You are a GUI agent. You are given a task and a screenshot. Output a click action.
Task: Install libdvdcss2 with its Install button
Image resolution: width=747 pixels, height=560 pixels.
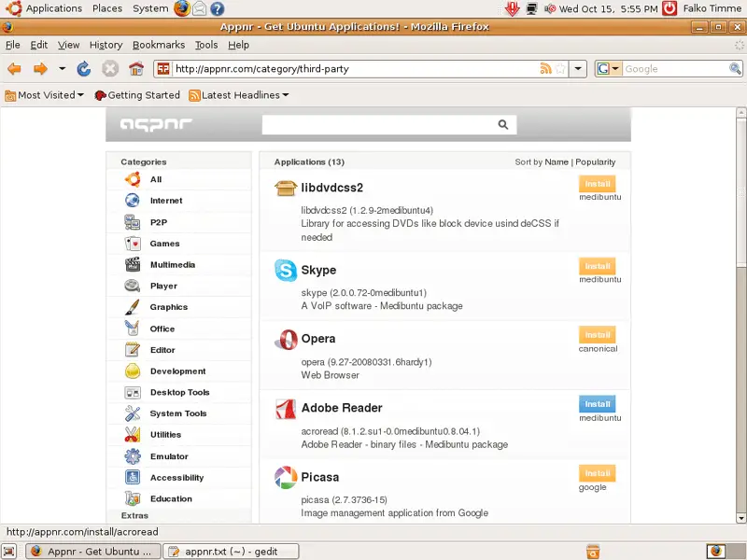coord(598,184)
